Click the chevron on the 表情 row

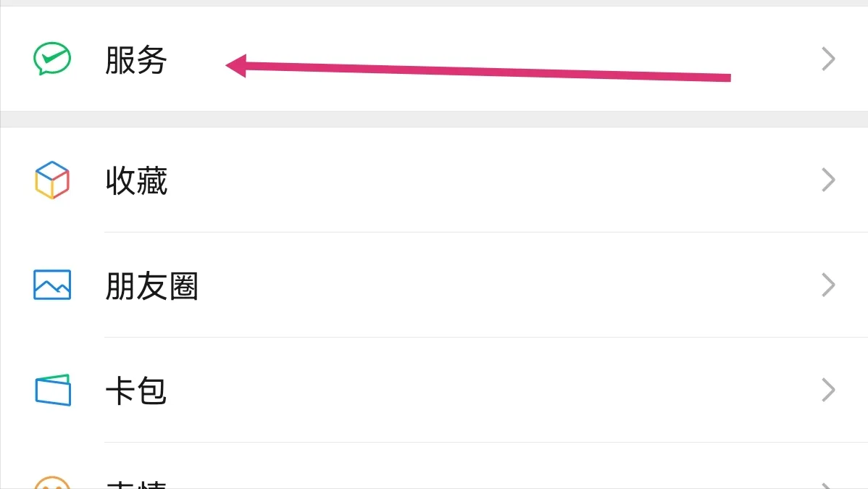(829, 484)
